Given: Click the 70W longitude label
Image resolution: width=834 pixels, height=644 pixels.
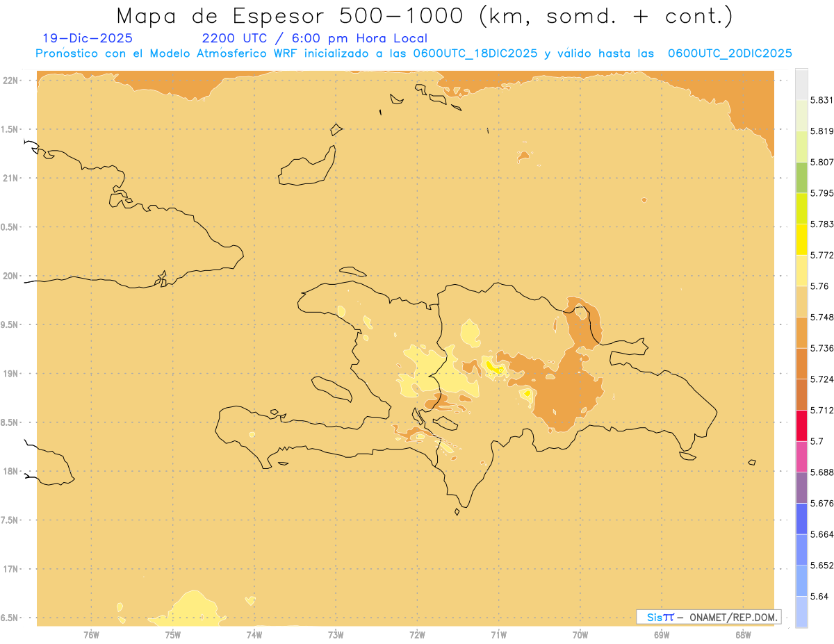Looking at the screenshot, I should [x=580, y=635].
